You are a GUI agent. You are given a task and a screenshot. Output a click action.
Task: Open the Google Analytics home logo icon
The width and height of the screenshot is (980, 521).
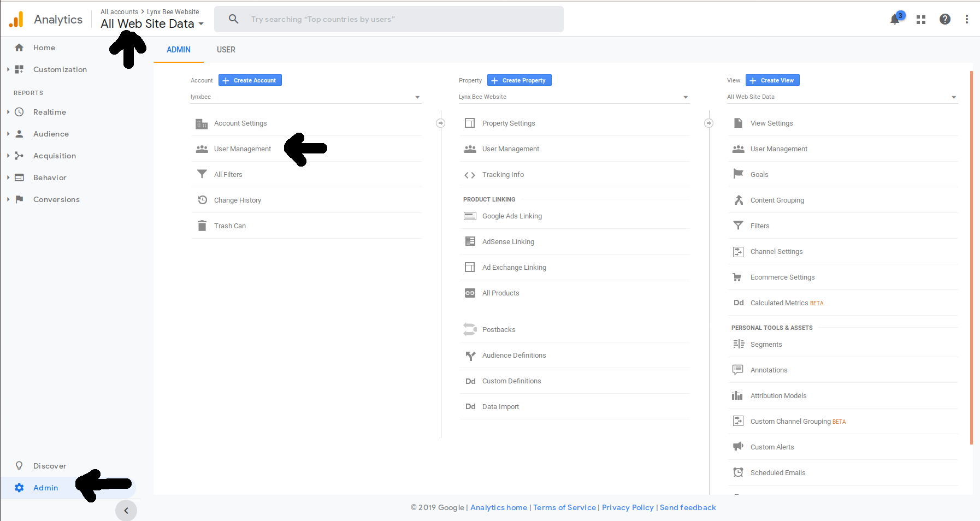point(16,19)
